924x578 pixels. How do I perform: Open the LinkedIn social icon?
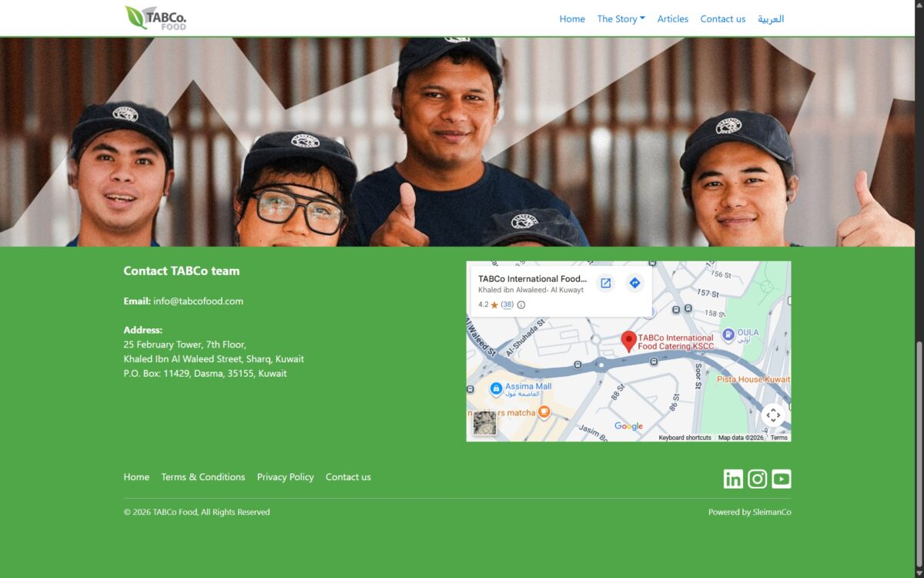pos(733,479)
